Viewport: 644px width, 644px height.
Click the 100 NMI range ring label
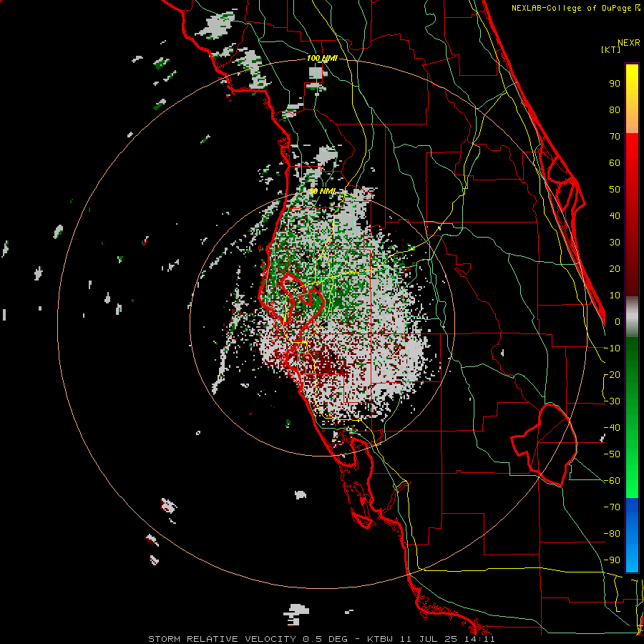[x=322, y=59]
